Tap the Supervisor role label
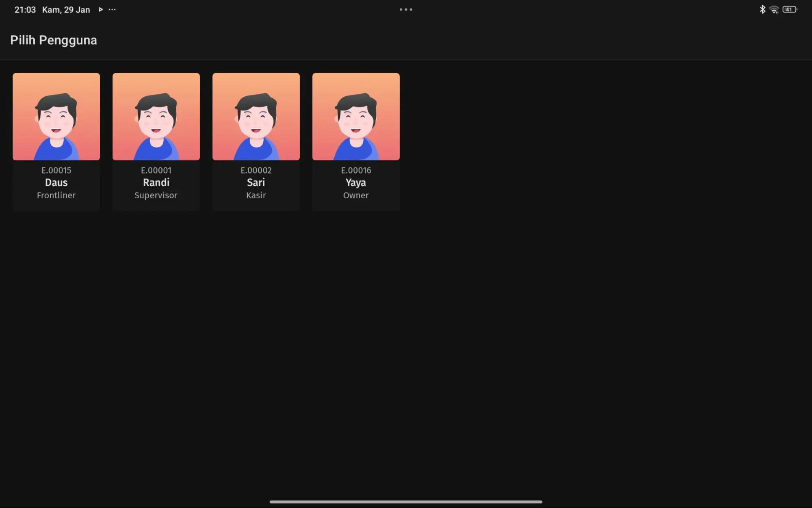 (156, 195)
